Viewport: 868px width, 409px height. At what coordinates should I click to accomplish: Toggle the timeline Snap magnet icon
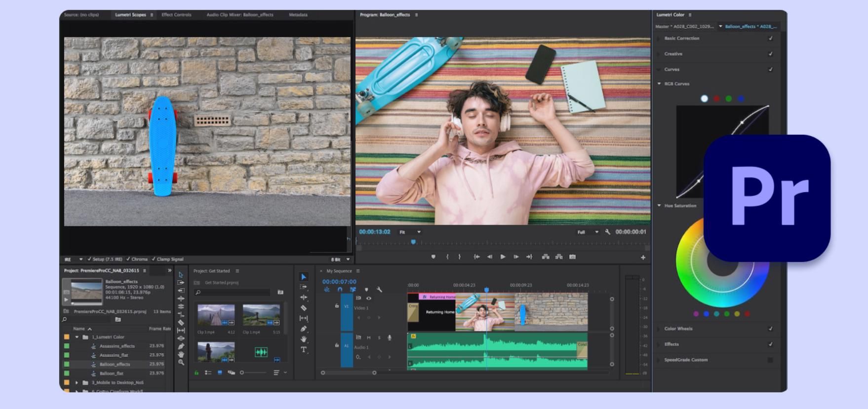tap(340, 289)
